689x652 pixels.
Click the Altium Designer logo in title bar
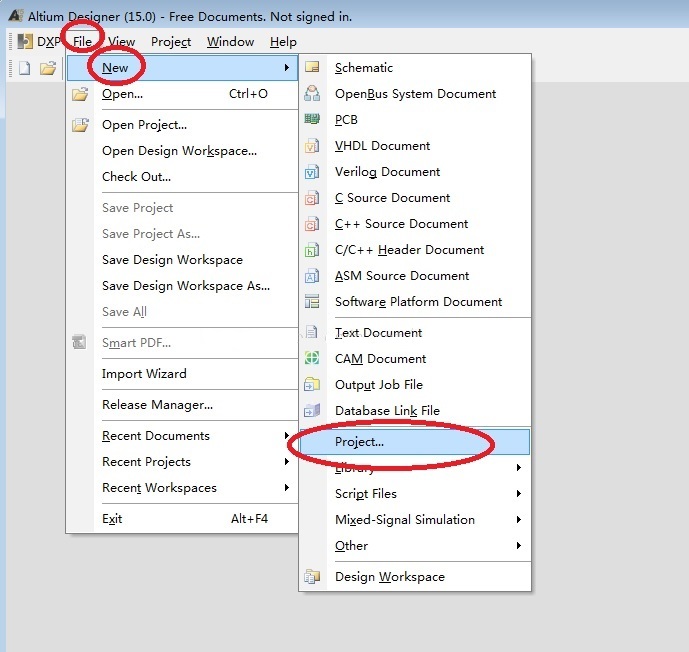(16, 15)
